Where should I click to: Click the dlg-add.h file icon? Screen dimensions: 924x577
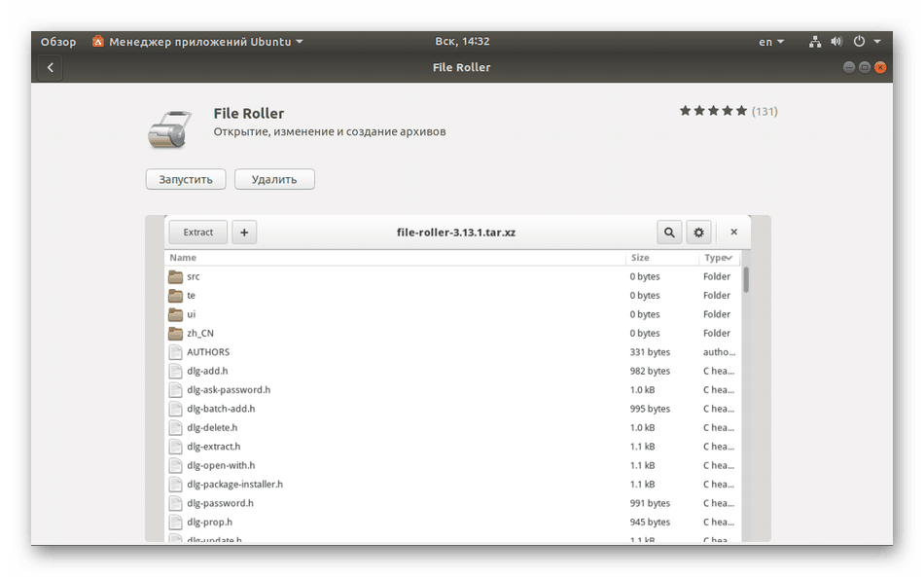(x=175, y=371)
